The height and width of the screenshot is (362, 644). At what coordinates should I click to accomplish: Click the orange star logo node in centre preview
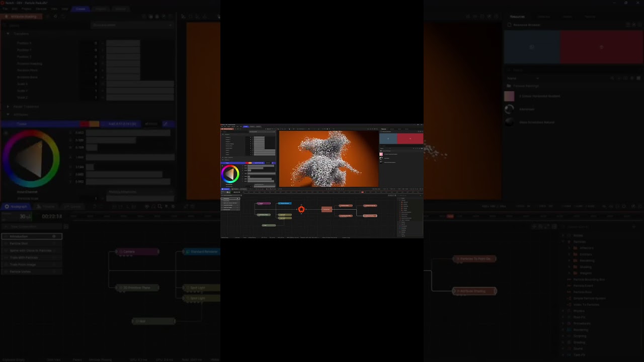point(301,209)
